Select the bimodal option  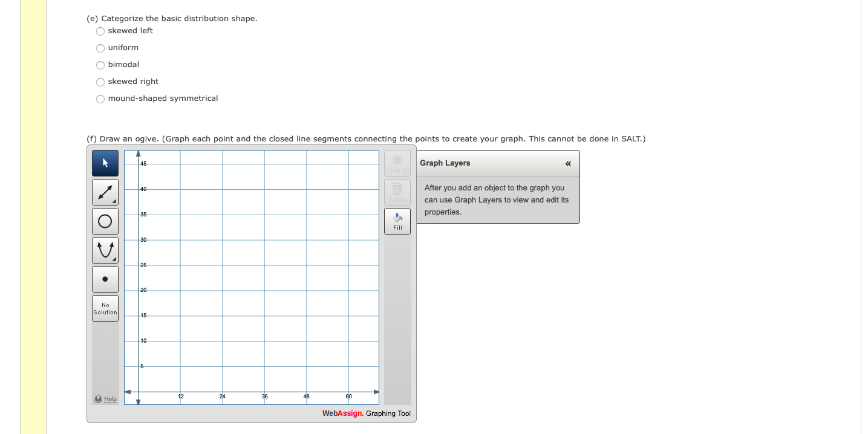[100, 65]
